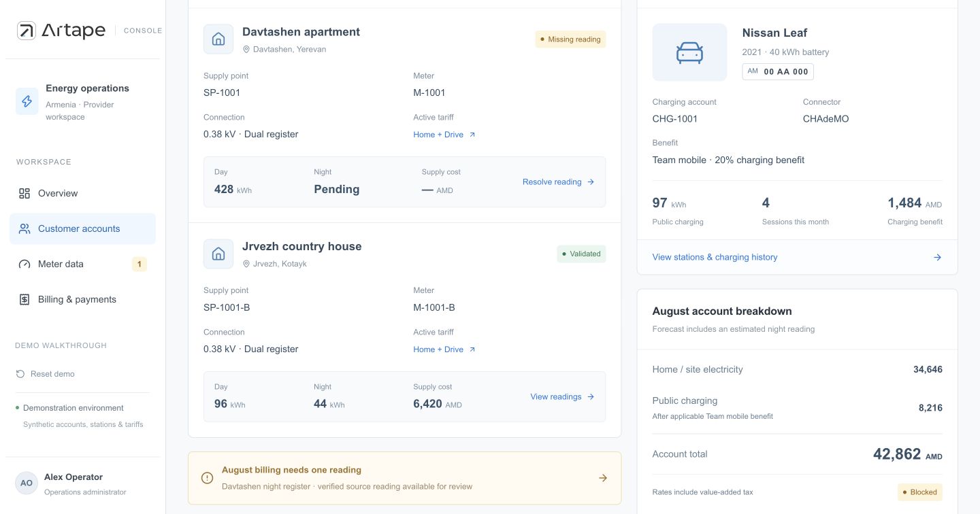Viewport: 980px width, 514px height.
Task: Click the CHAdeMO connector value
Action: [x=826, y=119]
